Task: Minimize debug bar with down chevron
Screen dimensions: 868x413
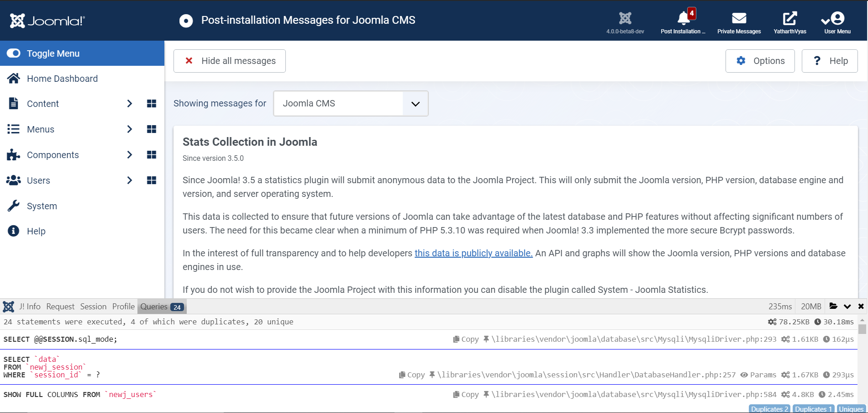Action: 847,307
